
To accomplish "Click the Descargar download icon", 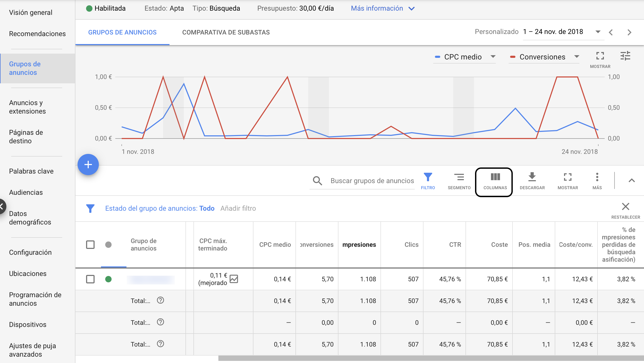I will [532, 181].
